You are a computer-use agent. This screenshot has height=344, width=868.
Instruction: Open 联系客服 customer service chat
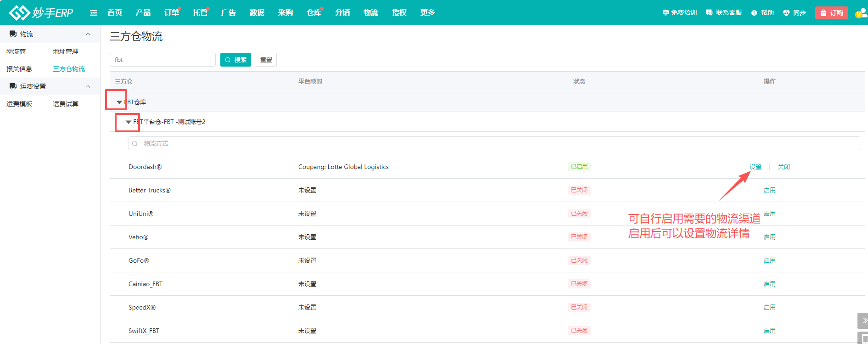(x=709, y=13)
